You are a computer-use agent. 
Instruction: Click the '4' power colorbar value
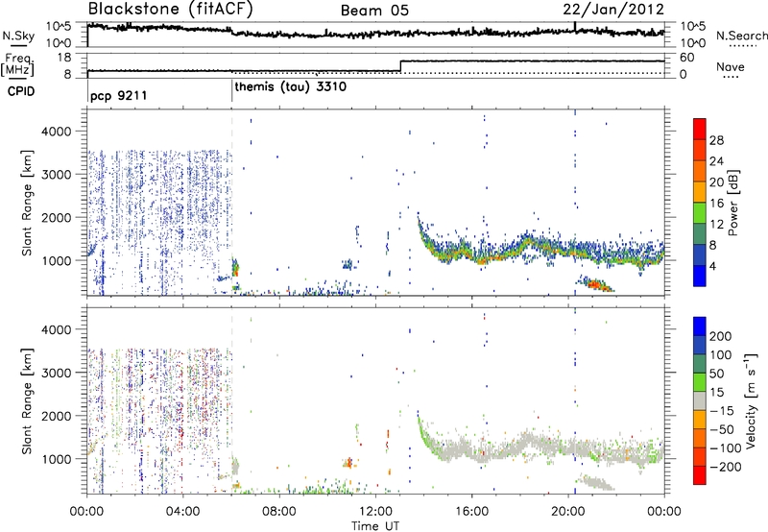pos(713,266)
